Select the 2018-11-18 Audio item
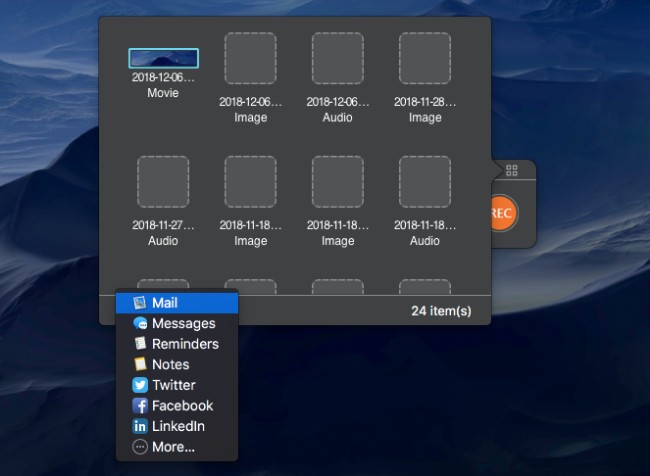This screenshot has height=476, width=650. pyautogui.click(x=425, y=182)
